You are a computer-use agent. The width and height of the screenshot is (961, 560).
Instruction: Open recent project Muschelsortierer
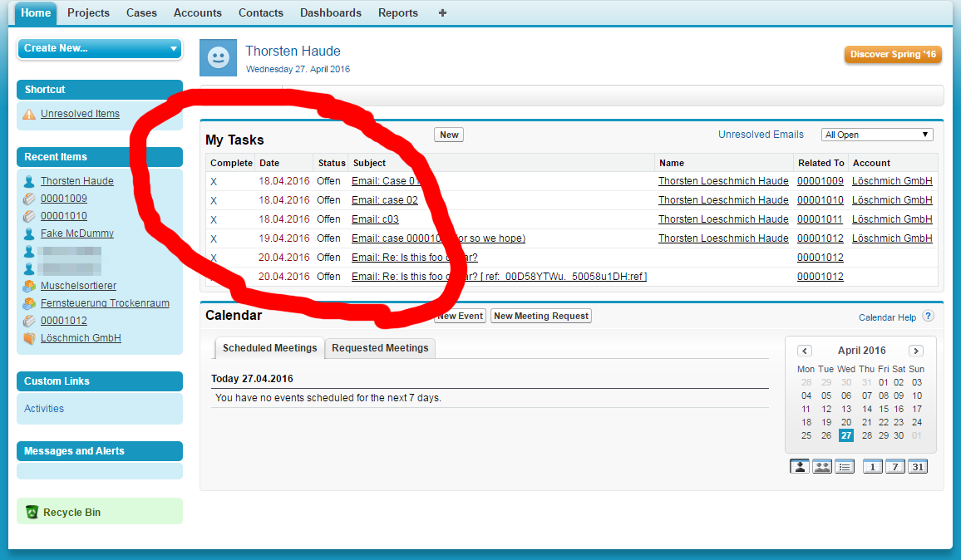pyautogui.click(x=78, y=286)
